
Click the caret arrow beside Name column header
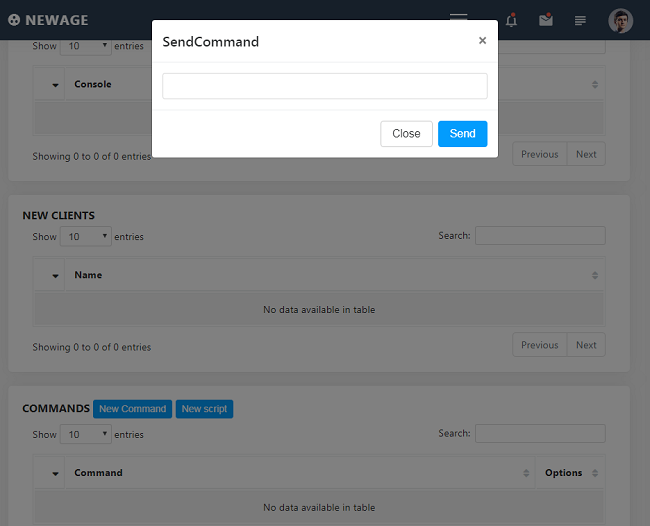click(x=55, y=276)
